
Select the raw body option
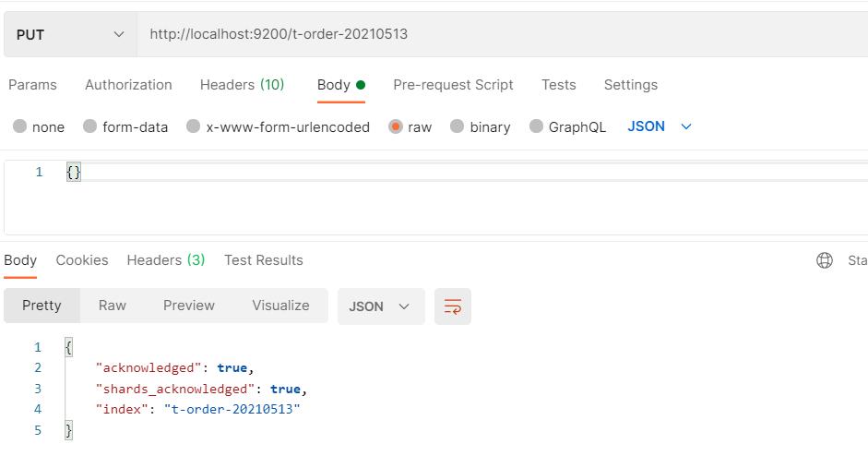(396, 126)
